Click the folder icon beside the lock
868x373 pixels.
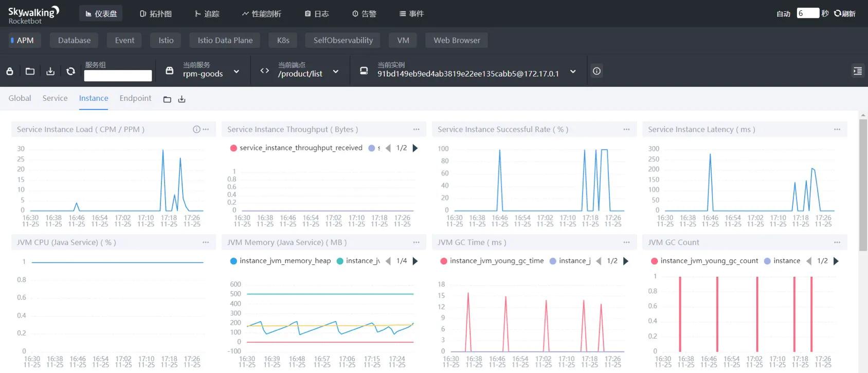[x=30, y=71]
